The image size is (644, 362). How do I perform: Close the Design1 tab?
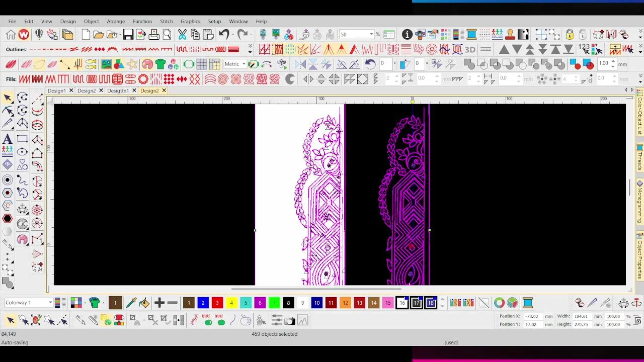tap(71, 90)
